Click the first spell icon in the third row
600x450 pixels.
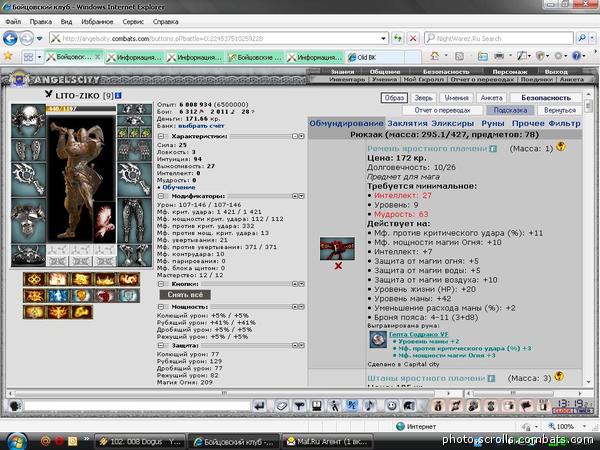tap(34, 312)
